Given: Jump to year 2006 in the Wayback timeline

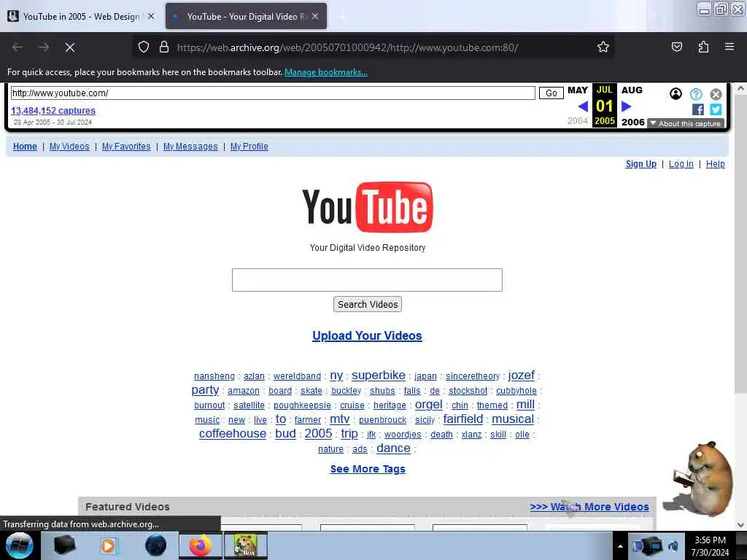Looking at the screenshot, I should tap(632, 122).
